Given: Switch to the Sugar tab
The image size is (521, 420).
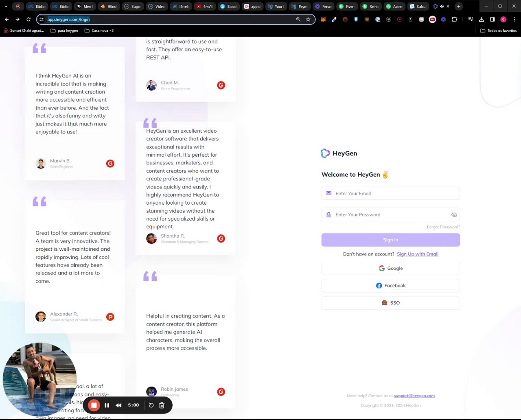Looking at the screenshot, I should (x=132, y=6).
